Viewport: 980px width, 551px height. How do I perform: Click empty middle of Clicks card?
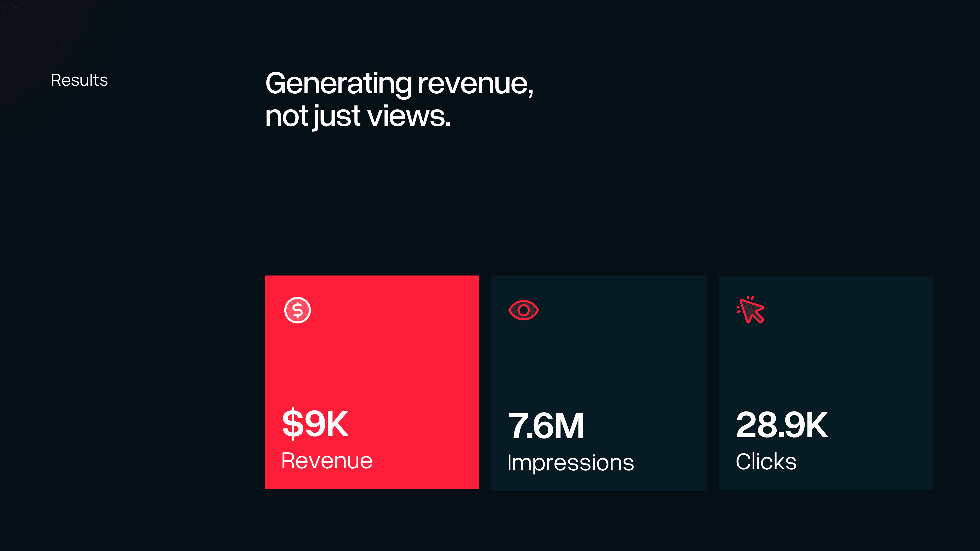(826, 365)
